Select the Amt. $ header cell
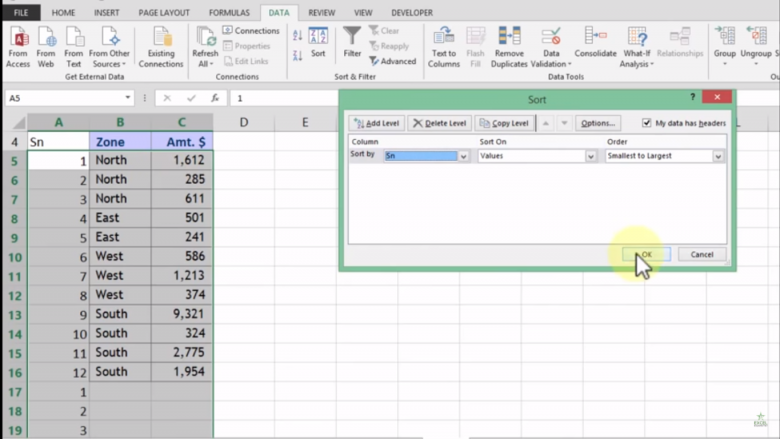This screenshot has width=780, height=439. [182, 142]
